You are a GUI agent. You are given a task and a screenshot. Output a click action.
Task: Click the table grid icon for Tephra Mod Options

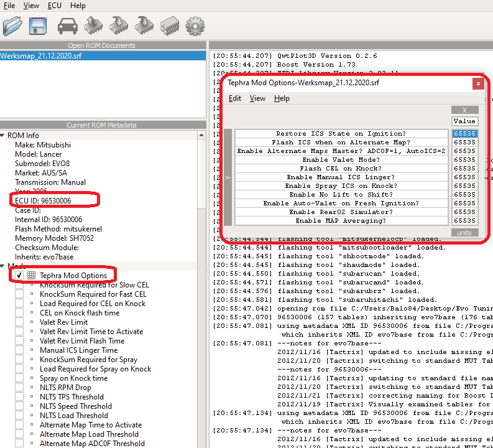[x=31, y=276]
